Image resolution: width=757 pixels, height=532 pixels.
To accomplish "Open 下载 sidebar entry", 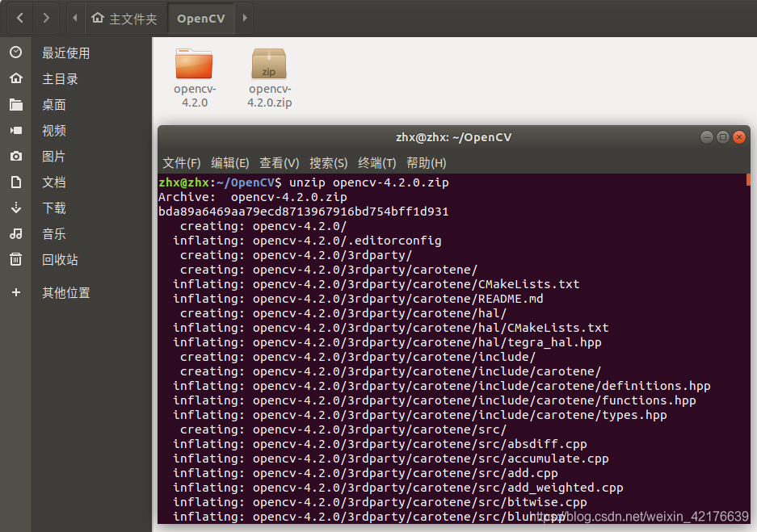I will coord(54,208).
